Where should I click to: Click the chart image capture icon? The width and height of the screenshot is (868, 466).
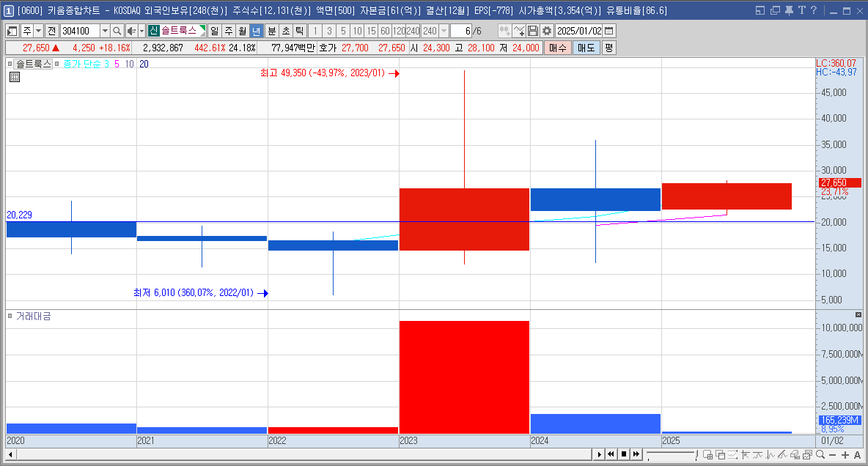808,455
